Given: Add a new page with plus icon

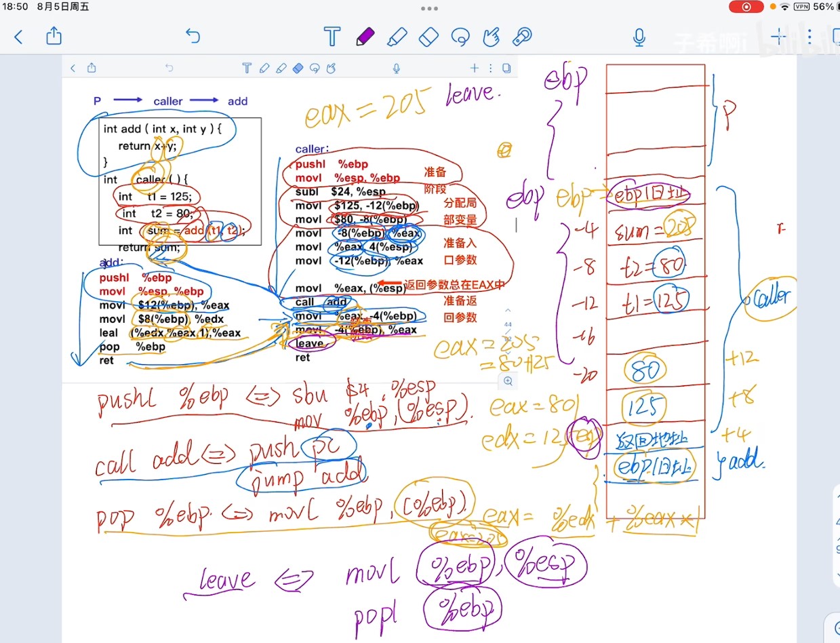Looking at the screenshot, I should (779, 37).
